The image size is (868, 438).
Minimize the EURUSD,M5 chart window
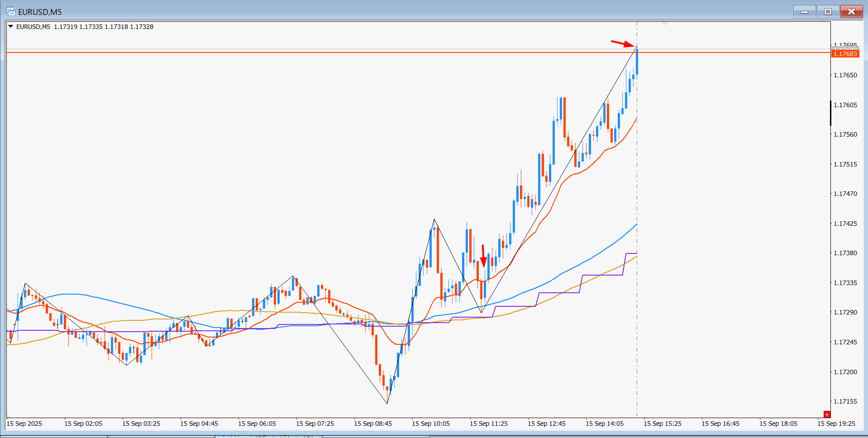pyautogui.click(x=804, y=12)
